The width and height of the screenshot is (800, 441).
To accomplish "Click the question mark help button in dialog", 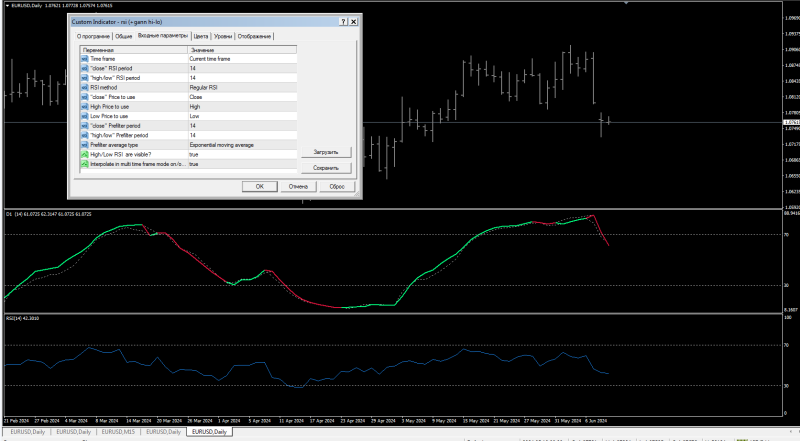I will pyautogui.click(x=343, y=21).
